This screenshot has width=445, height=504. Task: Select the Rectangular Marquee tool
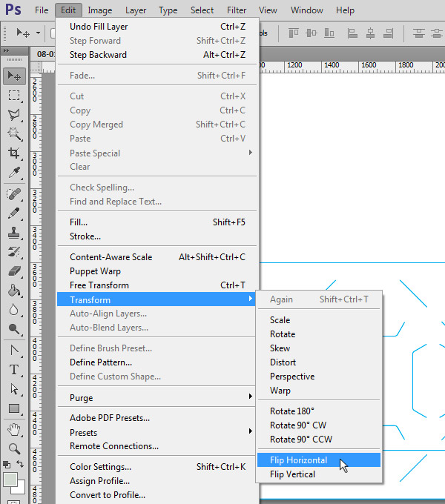coord(14,96)
